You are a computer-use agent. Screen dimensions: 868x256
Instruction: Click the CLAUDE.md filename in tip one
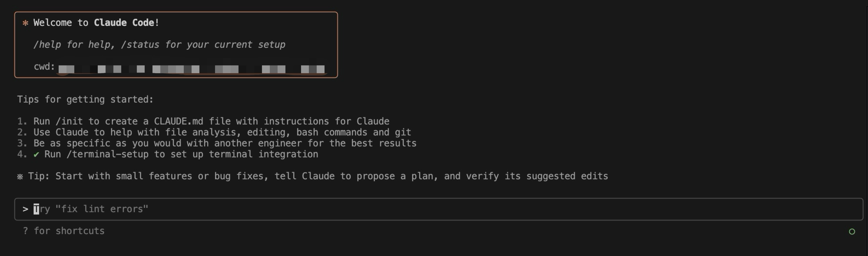[178, 121]
